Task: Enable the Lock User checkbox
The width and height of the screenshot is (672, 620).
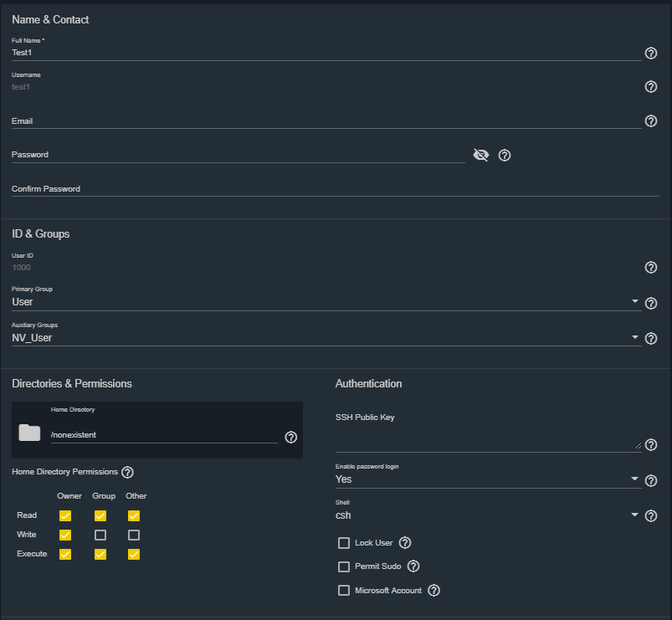Action: [x=343, y=543]
